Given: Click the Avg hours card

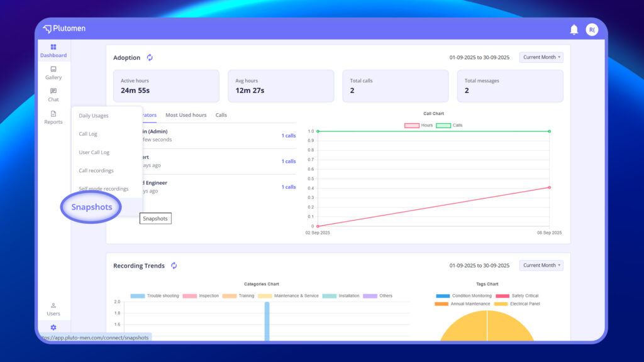Looking at the screenshot, I should coord(281,85).
